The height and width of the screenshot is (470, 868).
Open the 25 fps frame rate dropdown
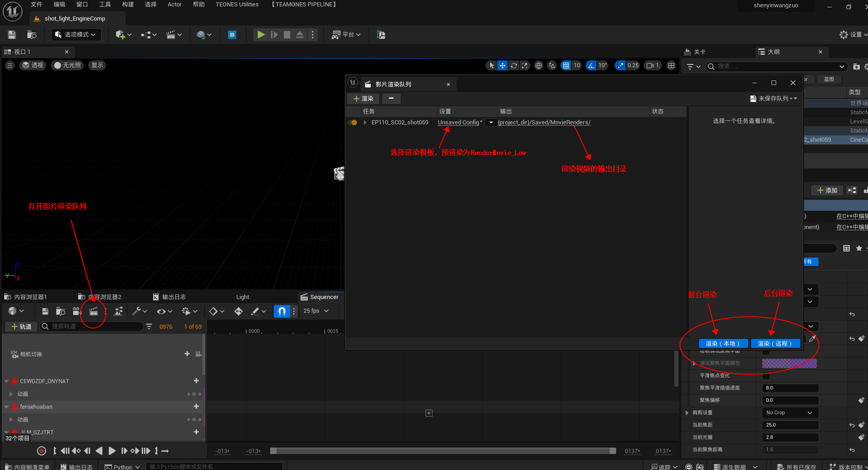tap(316, 311)
